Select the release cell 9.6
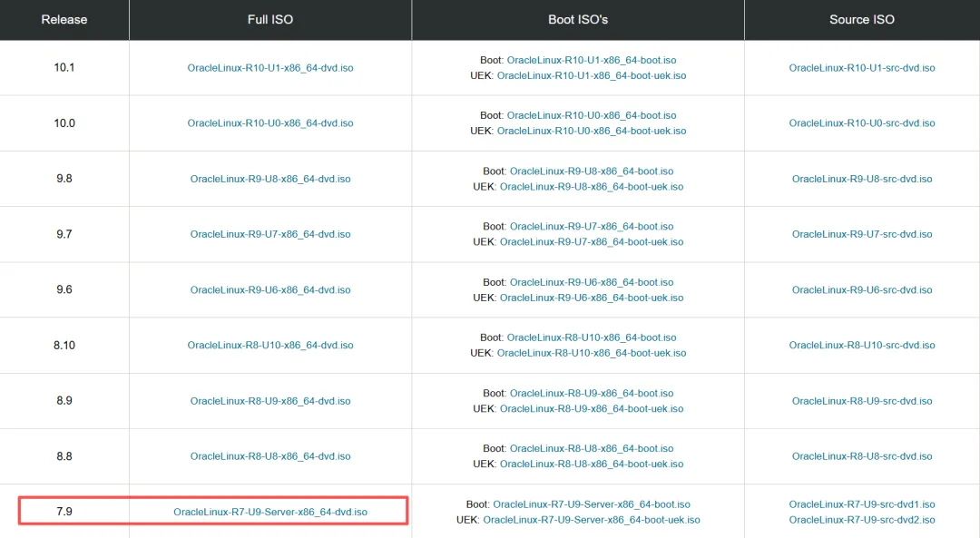The height and width of the screenshot is (538, 980). click(64, 289)
